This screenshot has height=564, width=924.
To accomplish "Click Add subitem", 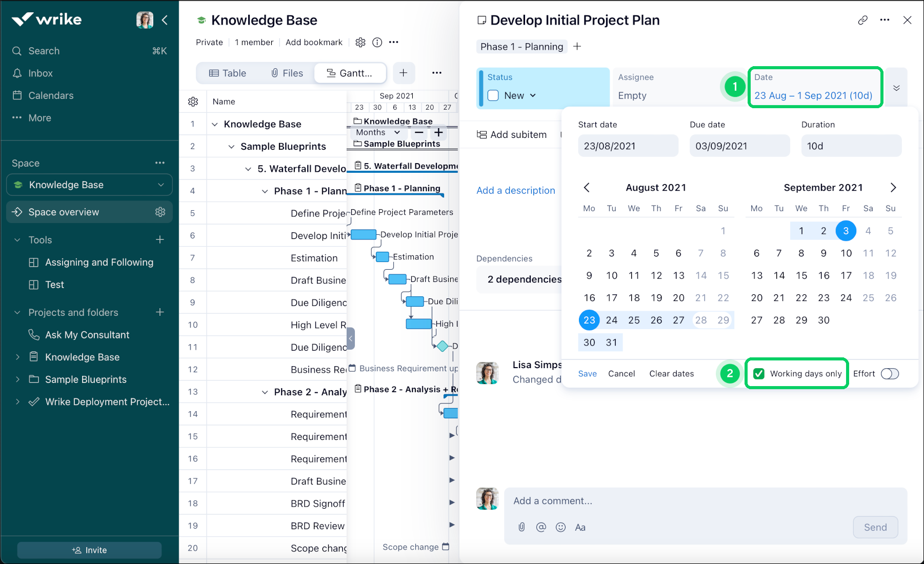I will [x=512, y=134].
